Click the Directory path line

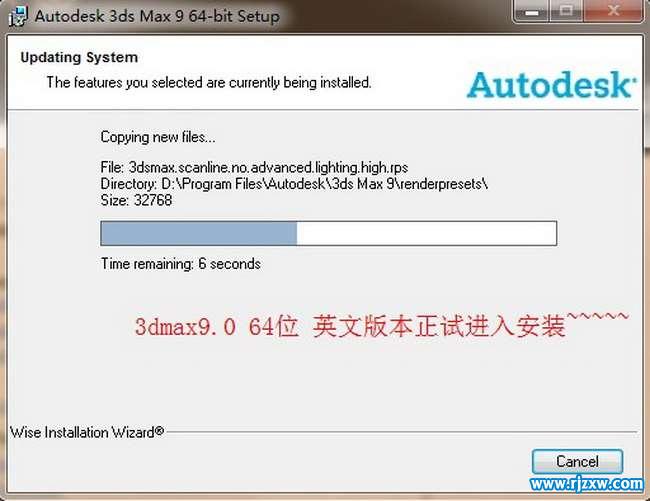click(294, 184)
